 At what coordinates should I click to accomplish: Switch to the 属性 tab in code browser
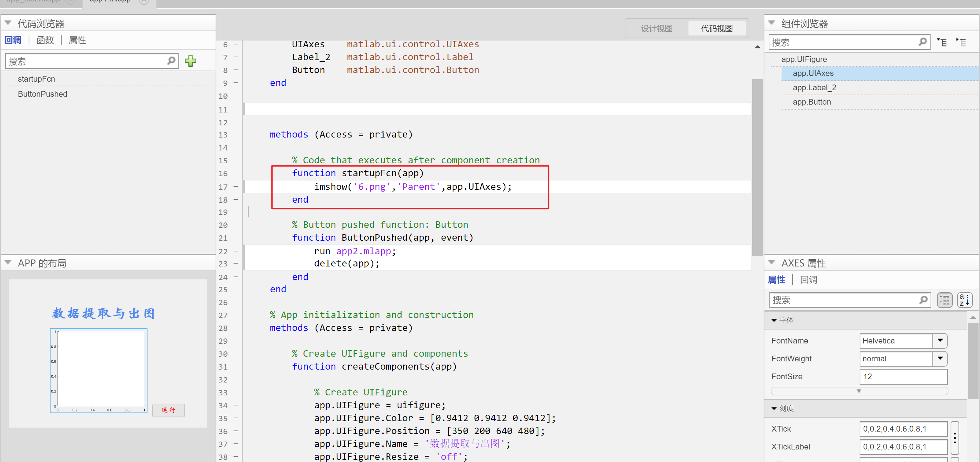point(77,40)
